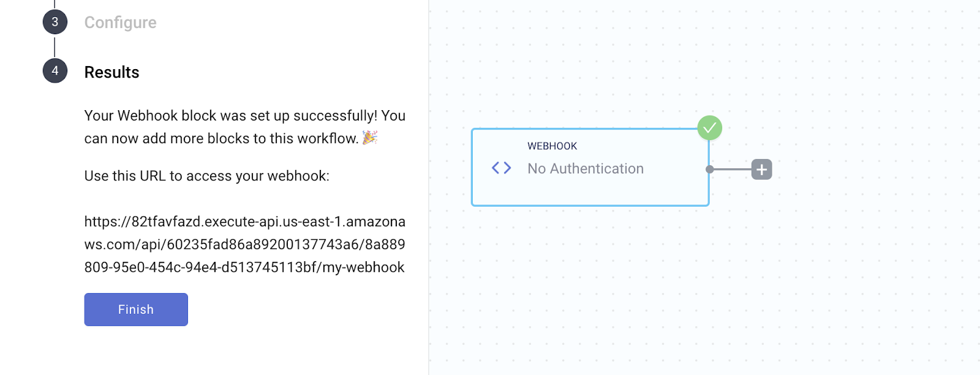
Task: Open the Configure step
Action: pyautogui.click(x=120, y=23)
